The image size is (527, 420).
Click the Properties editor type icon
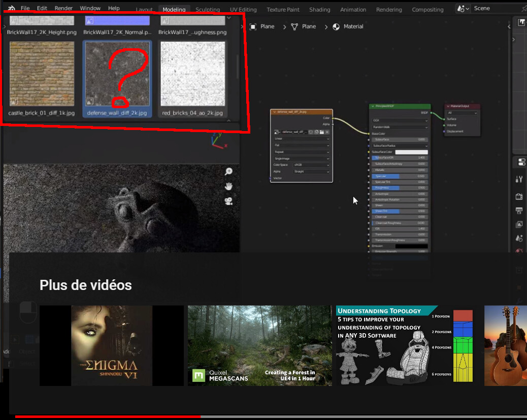pos(521,162)
